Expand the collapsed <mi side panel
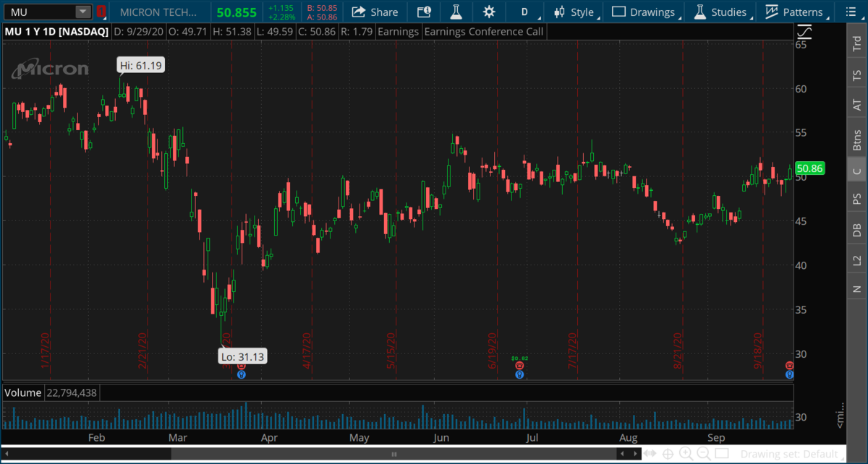Screen dimensions: 868x464 tap(839, 416)
